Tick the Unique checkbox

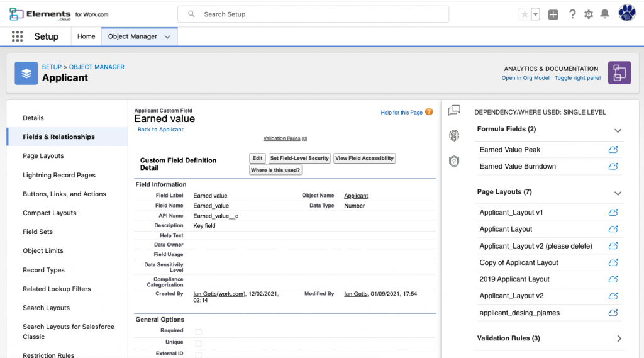point(199,343)
